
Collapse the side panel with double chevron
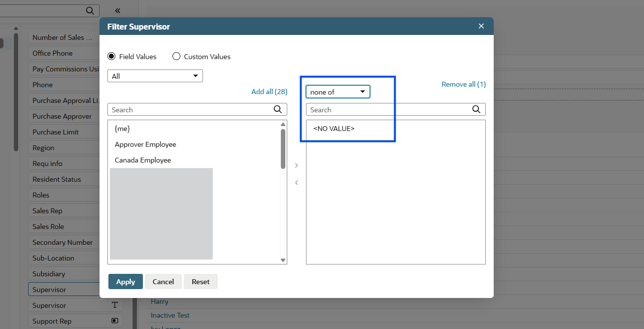[x=117, y=10]
